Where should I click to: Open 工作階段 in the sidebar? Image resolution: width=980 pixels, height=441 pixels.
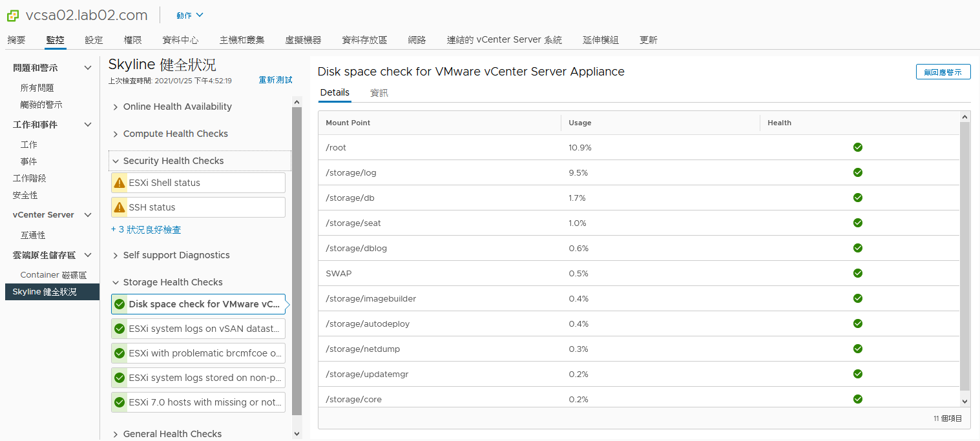pos(30,178)
